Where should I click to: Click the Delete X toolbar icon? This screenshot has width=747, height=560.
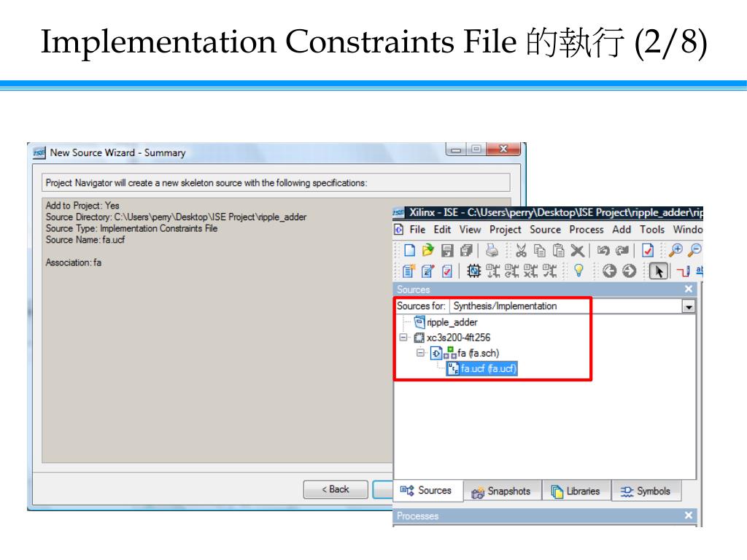pyautogui.click(x=578, y=251)
